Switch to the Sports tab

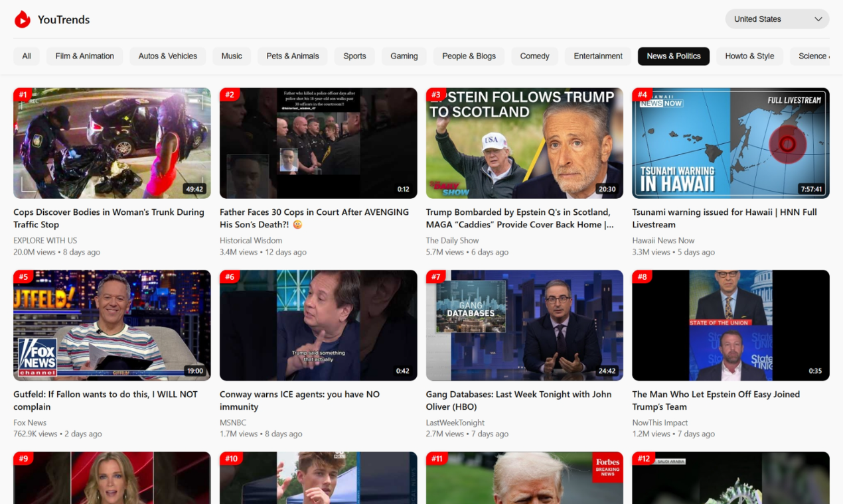coord(354,56)
